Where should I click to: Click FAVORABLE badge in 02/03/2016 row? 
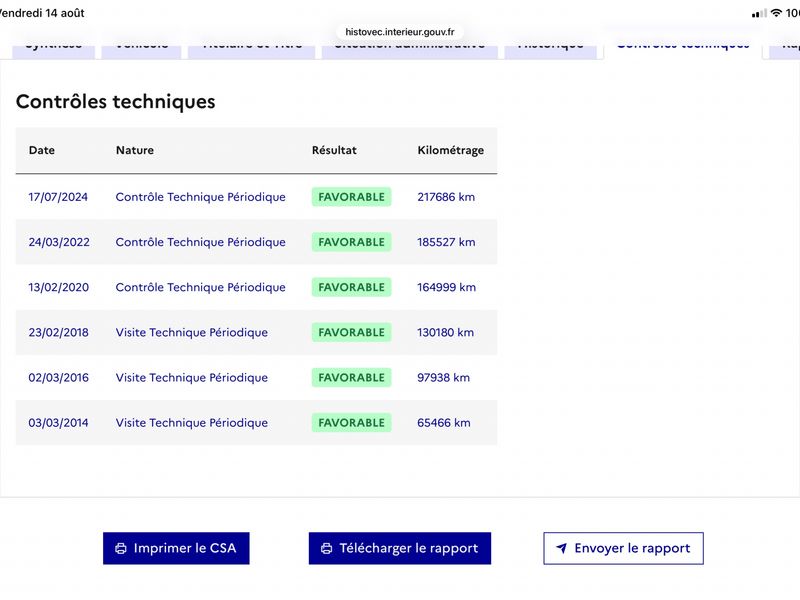[352, 378]
